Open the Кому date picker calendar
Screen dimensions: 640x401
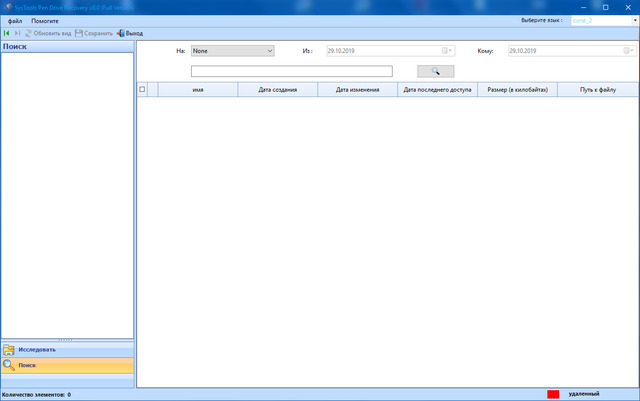[x=630, y=50]
